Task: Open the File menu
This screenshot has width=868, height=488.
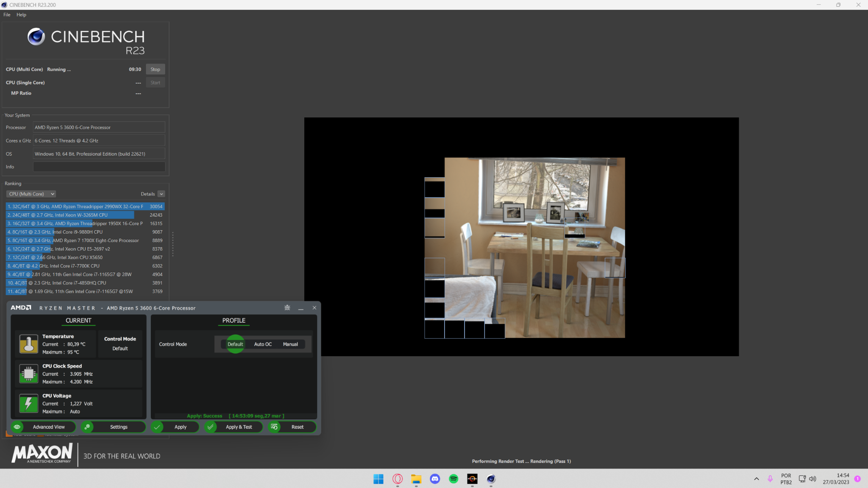Action: [x=7, y=15]
